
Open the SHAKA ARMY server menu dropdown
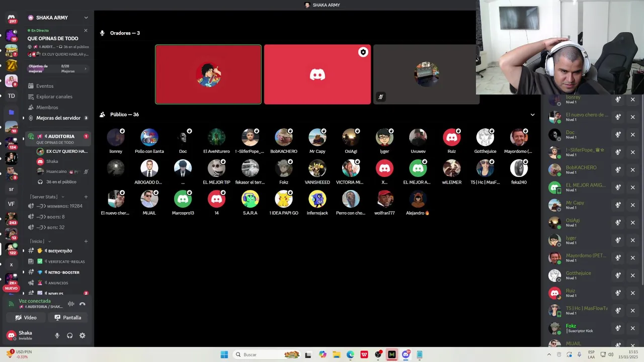86,18
